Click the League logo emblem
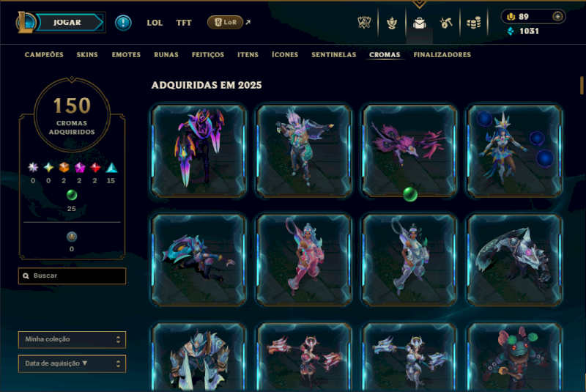The height and width of the screenshot is (392, 586). 25,22
